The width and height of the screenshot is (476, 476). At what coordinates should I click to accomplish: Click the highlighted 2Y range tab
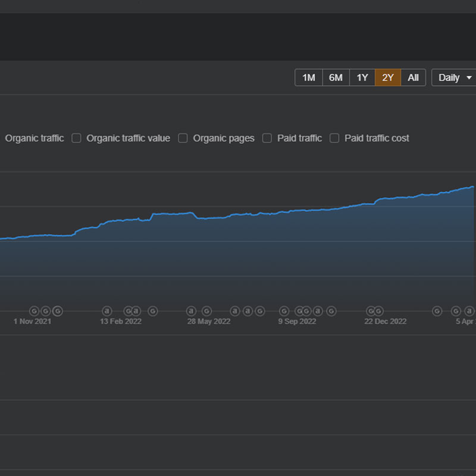(388, 78)
